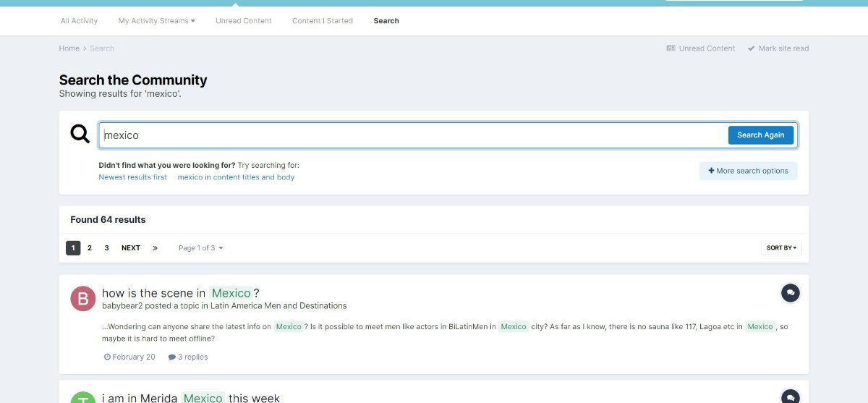Expand More search options
This screenshot has height=403, width=868.
tap(748, 171)
